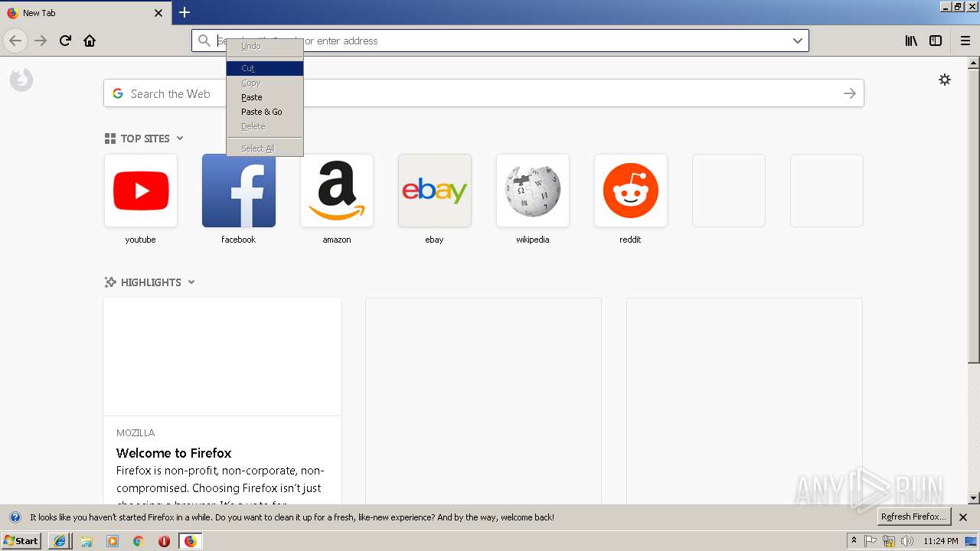This screenshot has height=551, width=980.
Task: Open the Library icon in the toolbar
Action: (911, 41)
